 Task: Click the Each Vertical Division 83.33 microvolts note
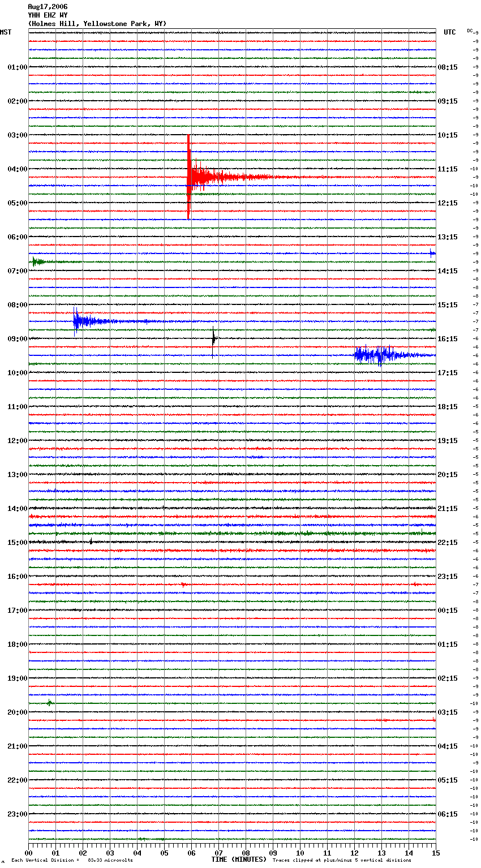(x=72, y=860)
